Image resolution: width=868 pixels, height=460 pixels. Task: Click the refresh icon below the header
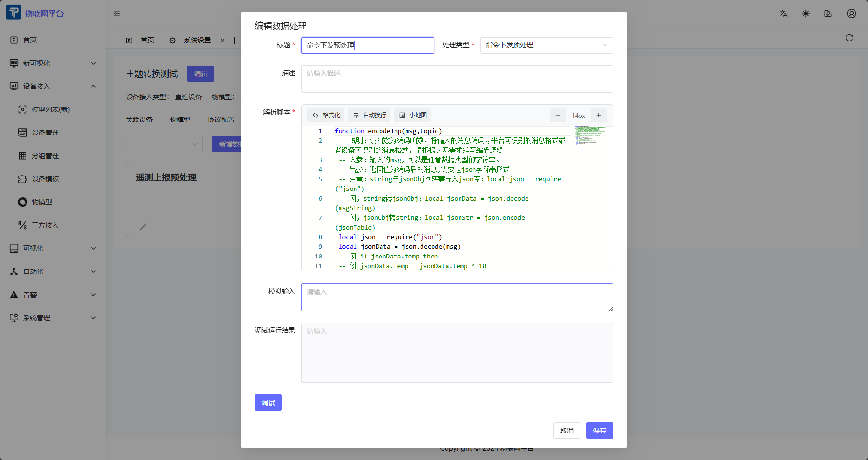click(x=849, y=38)
